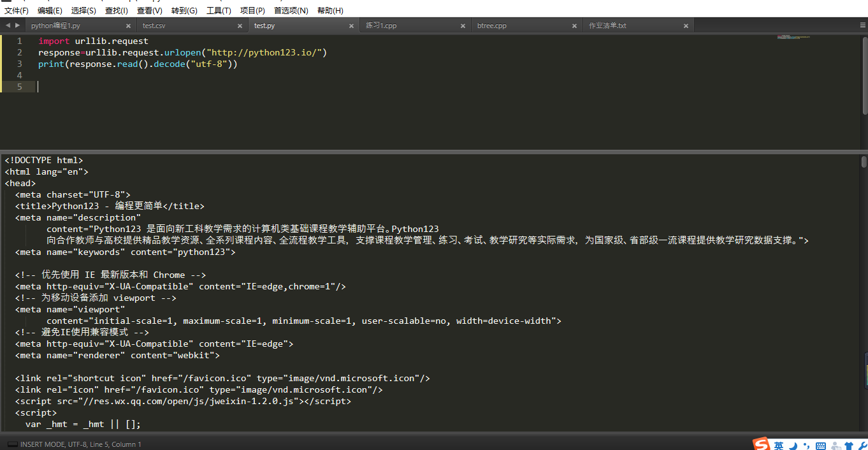The width and height of the screenshot is (868, 450).
Task: Click '<meta name="keywords"' output line
Action: click(126, 252)
